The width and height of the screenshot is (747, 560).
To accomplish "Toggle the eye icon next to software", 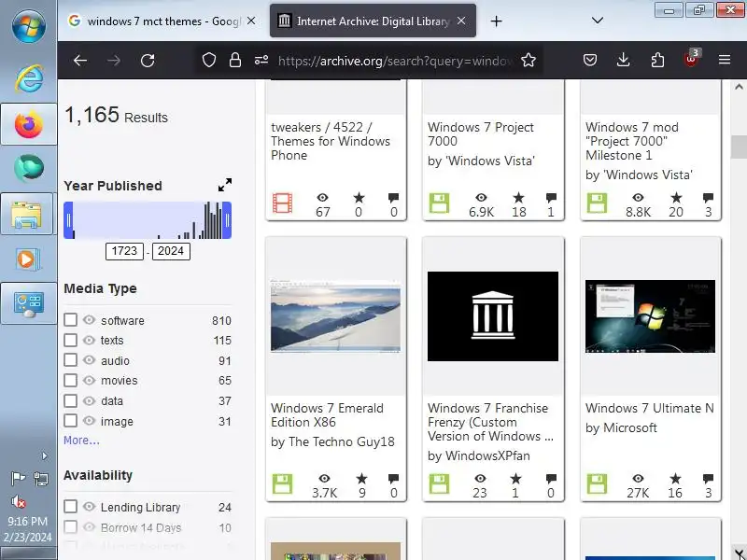I will [x=89, y=319].
